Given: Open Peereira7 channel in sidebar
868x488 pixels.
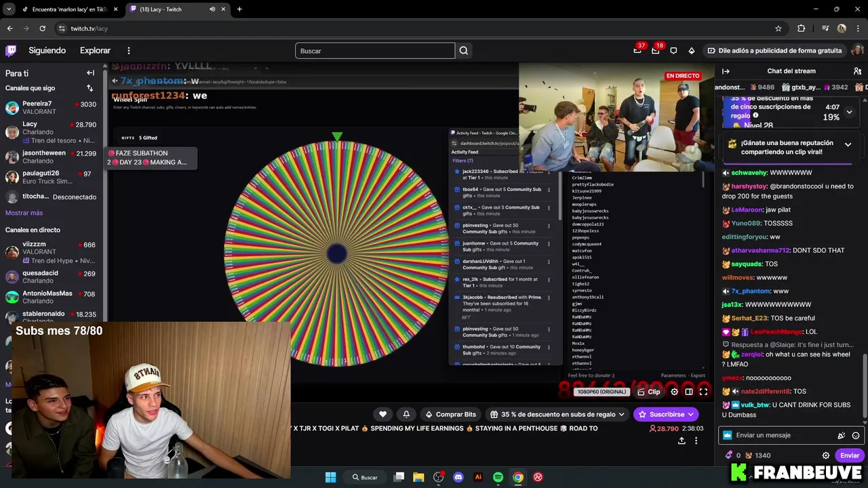Looking at the screenshot, I should click(51, 108).
